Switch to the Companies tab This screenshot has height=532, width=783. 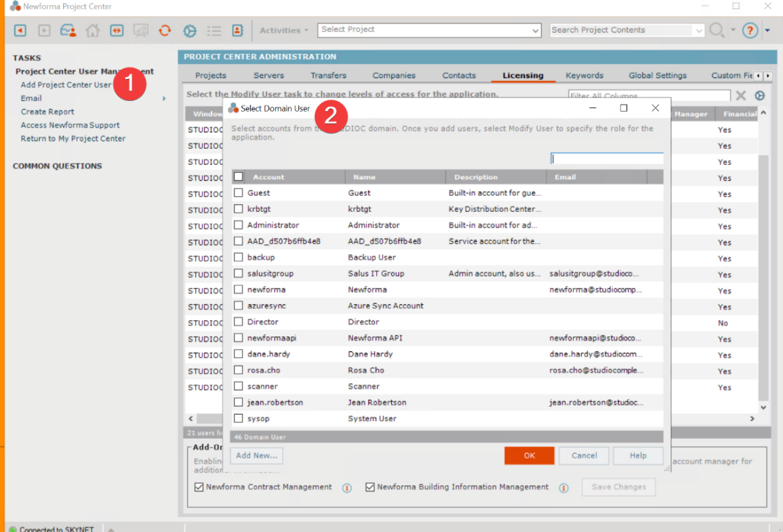coord(394,75)
